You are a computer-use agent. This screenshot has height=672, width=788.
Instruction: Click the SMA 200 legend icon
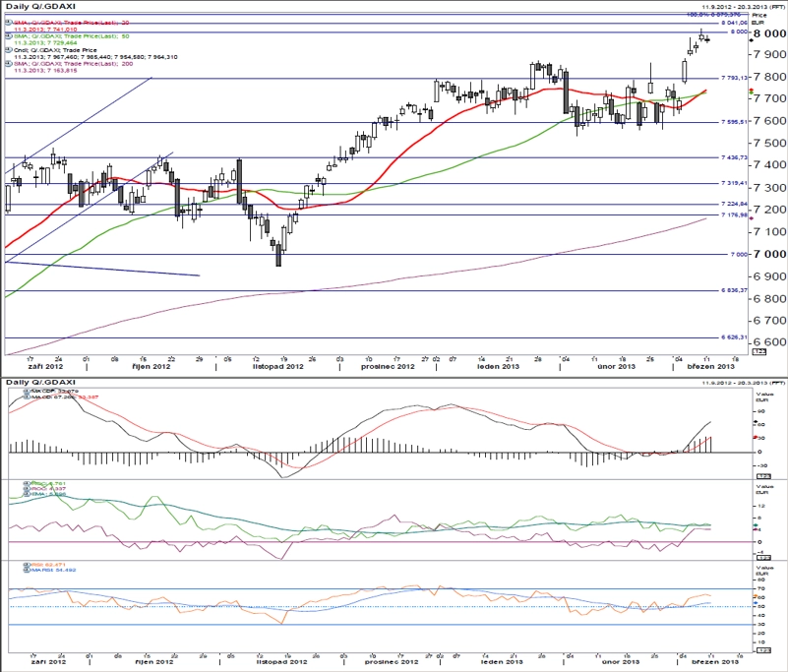tap(9, 64)
